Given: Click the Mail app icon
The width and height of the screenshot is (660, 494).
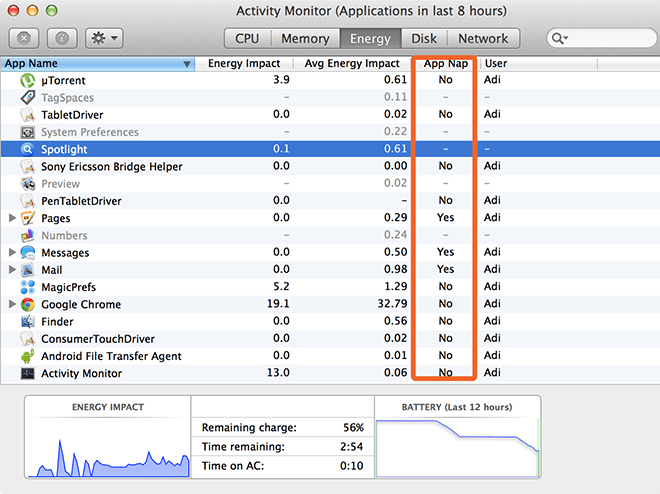Looking at the screenshot, I should pyautogui.click(x=28, y=270).
